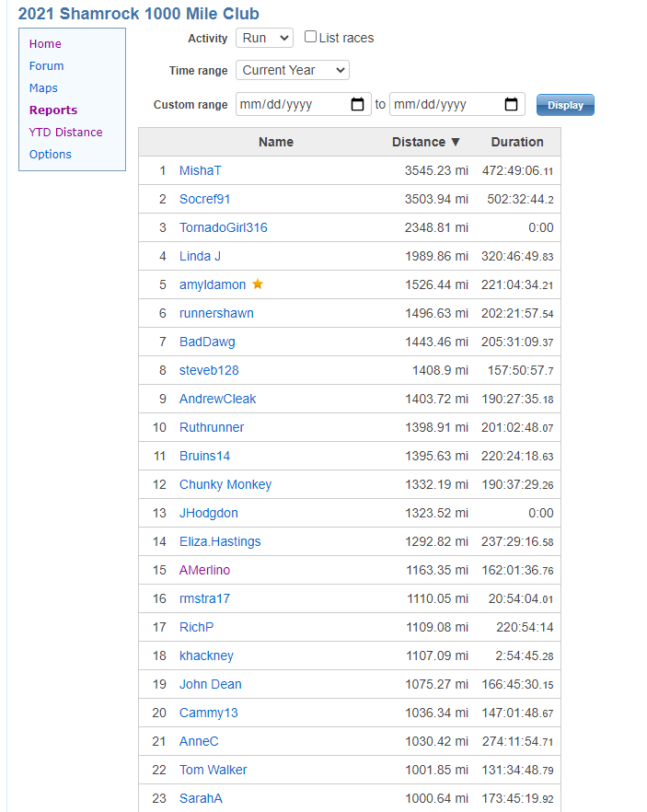
Task: Open the Activity dropdown showing Run
Action: click(x=264, y=38)
